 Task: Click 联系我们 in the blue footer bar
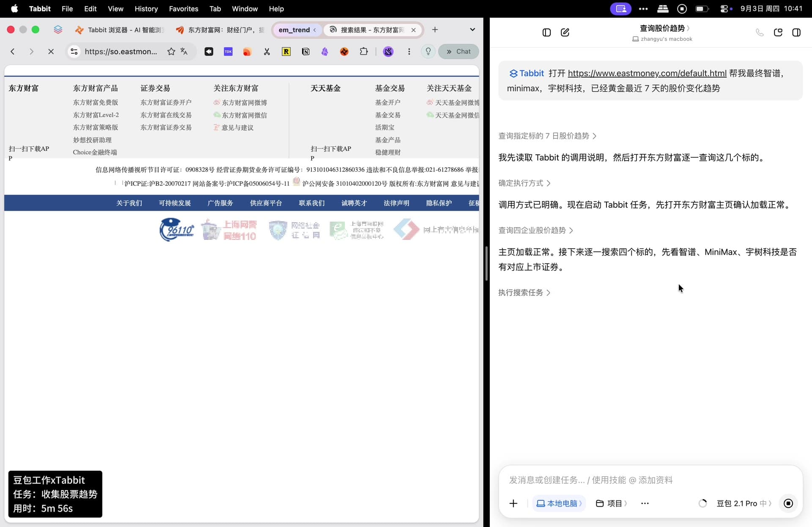coord(312,203)
